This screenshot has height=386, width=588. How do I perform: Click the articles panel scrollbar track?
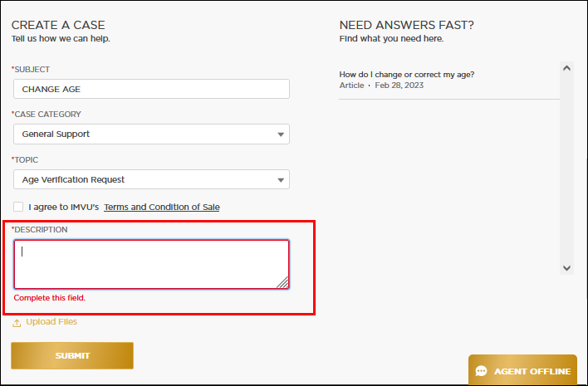[x=566, y=168]
